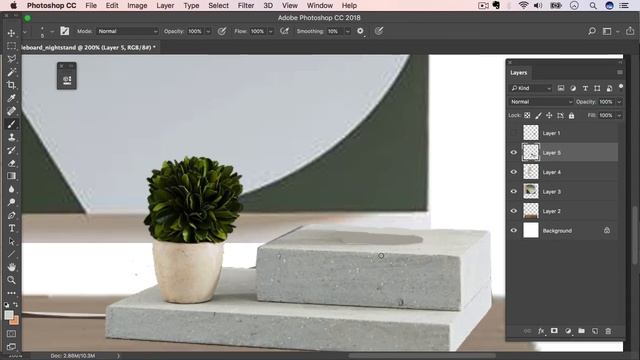Screen dimensions: 640x360
Task: Select the Clone Stamp tool
Action: click(x=11, y=137)
